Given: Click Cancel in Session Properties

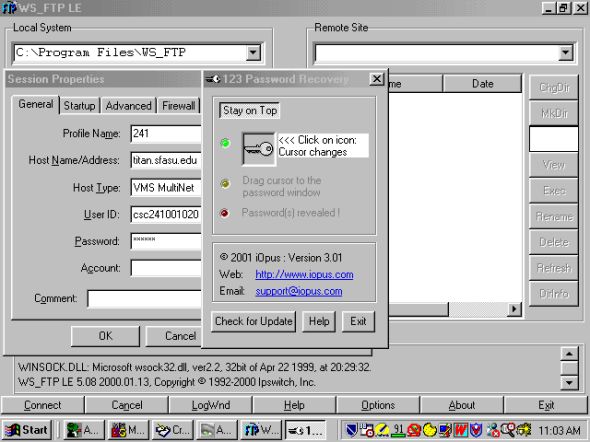Looking at the screenshot, I should [x=174, y=336].
